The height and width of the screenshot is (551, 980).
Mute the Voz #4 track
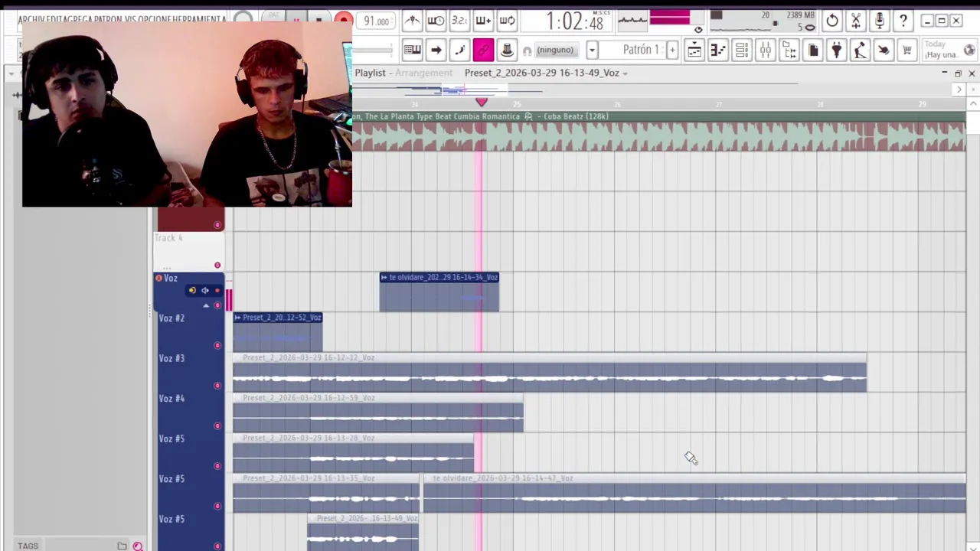point(217,425)
